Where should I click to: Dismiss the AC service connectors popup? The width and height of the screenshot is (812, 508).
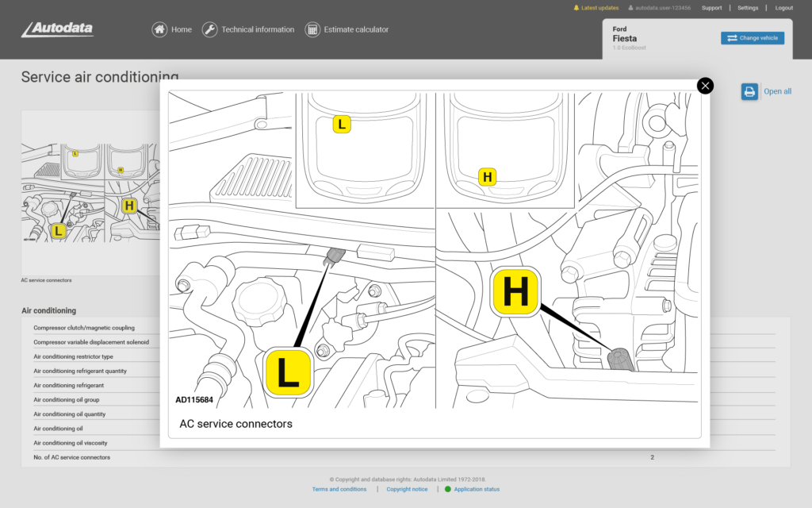point(705,85)
